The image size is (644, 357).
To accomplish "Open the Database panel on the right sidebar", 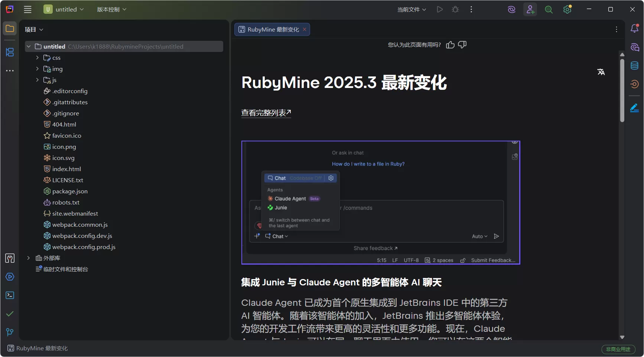I will pos(635,65).
